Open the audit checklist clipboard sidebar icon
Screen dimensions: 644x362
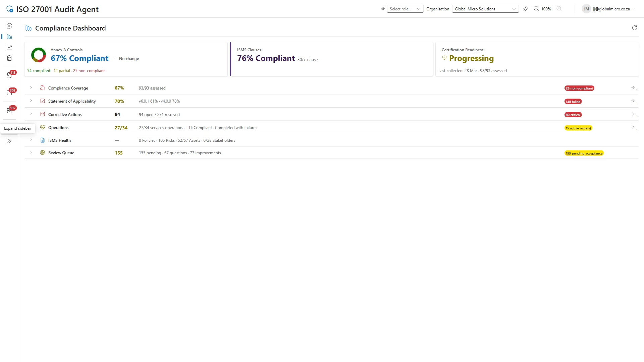click(x=9, y=58)
